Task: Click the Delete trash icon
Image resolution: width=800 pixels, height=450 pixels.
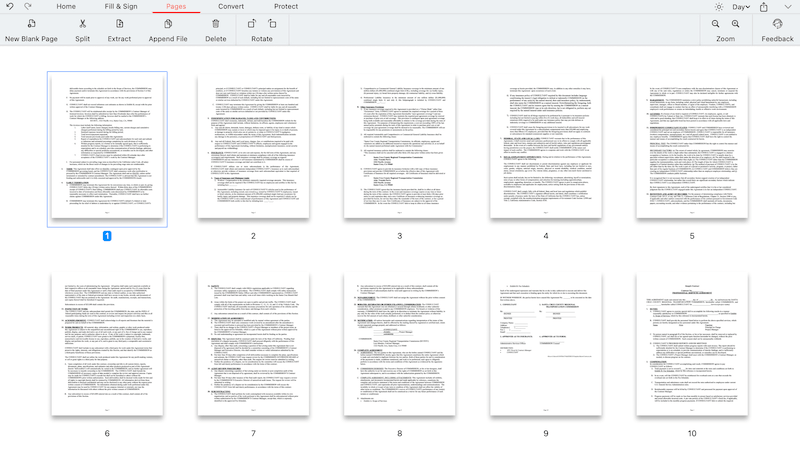Action: tap(215, 23)
